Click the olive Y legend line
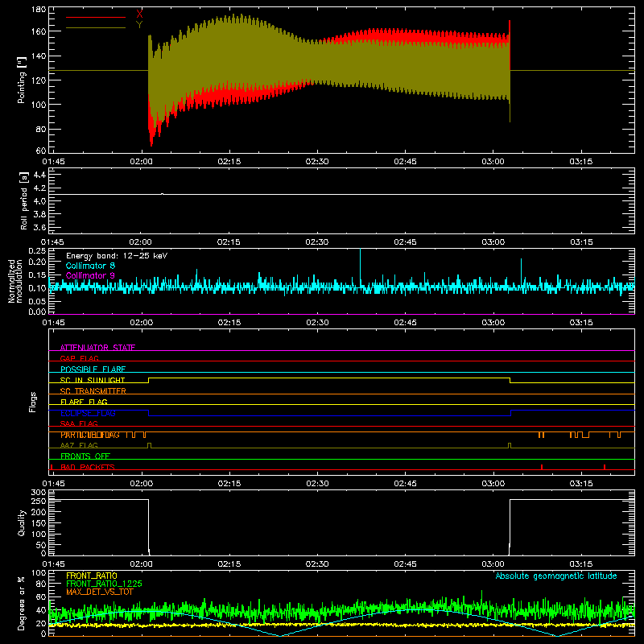The width and height of the screenshot is (644, 644). (x=96, y=28)
